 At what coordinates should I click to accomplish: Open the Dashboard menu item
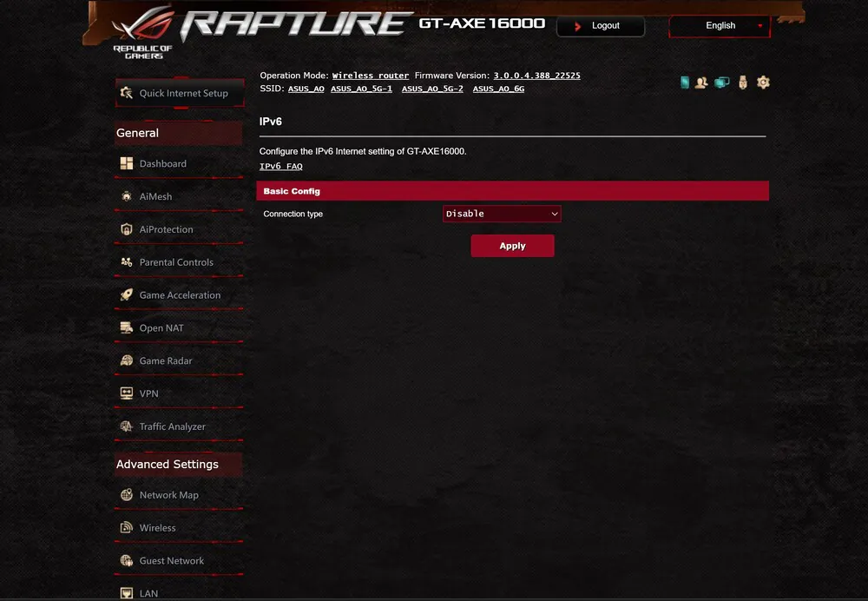click(178, 163)
